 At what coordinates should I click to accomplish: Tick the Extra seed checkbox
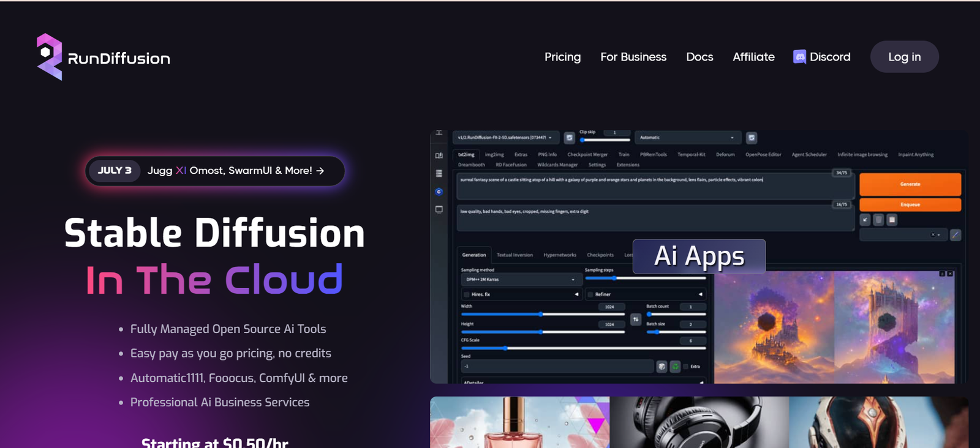(686, 367)
